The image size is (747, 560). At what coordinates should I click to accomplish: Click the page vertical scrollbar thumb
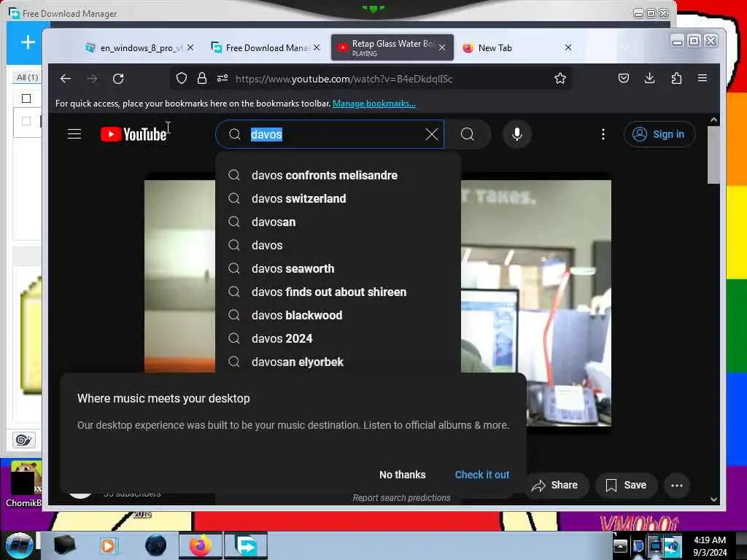(713, 155)
